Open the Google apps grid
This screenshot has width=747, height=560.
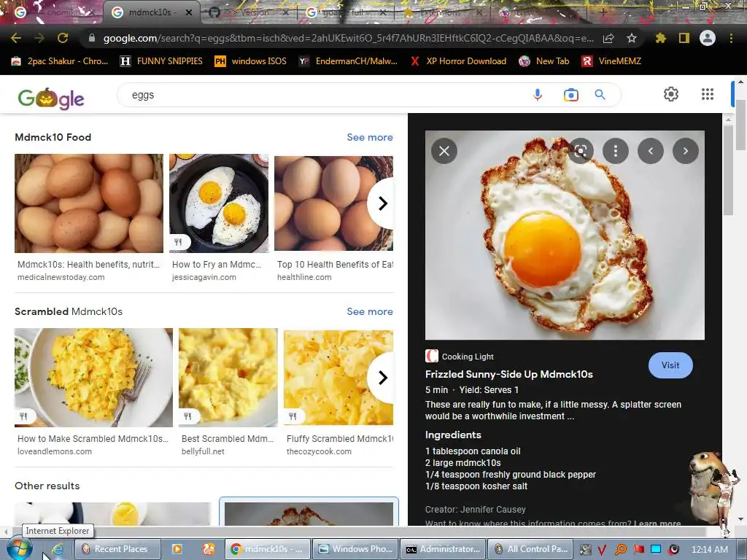(708, 94)
